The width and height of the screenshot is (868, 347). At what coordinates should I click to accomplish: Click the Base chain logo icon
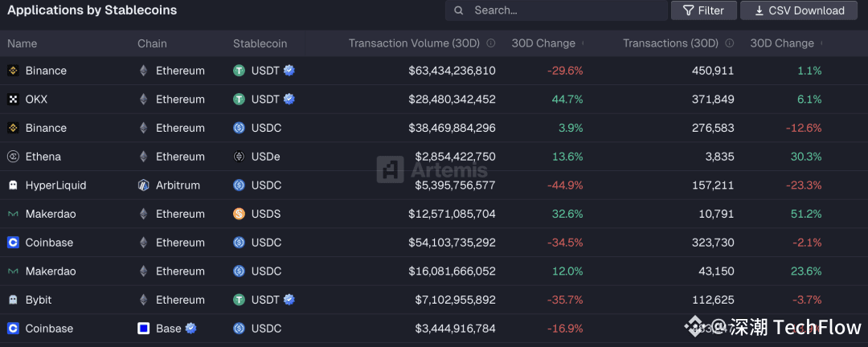pyautogui.click(x=144, y=329)
